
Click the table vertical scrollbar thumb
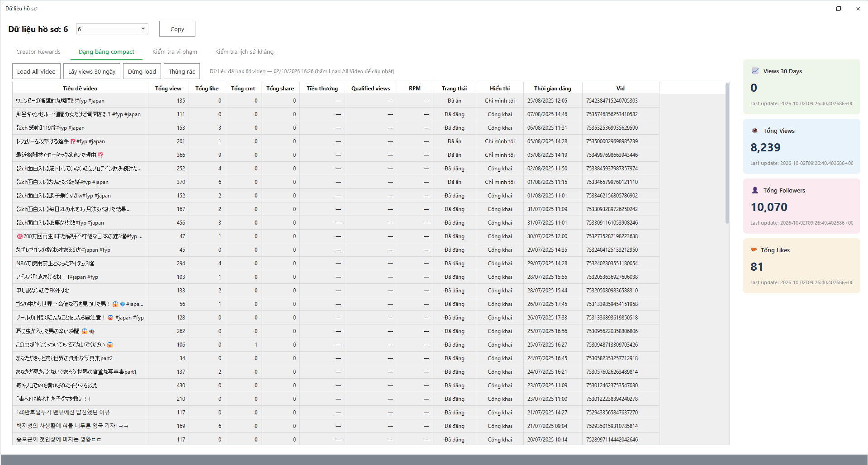(x=727, y=153)
